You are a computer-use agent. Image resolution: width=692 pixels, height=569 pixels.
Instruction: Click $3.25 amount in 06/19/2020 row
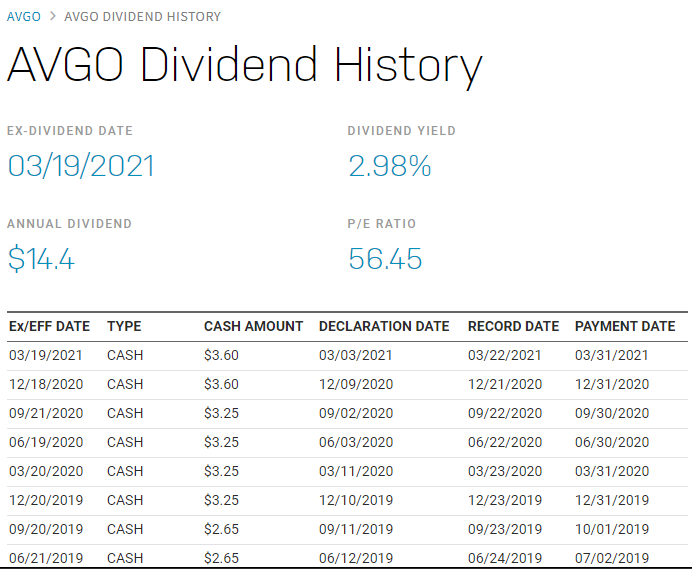tap(221, 442)
